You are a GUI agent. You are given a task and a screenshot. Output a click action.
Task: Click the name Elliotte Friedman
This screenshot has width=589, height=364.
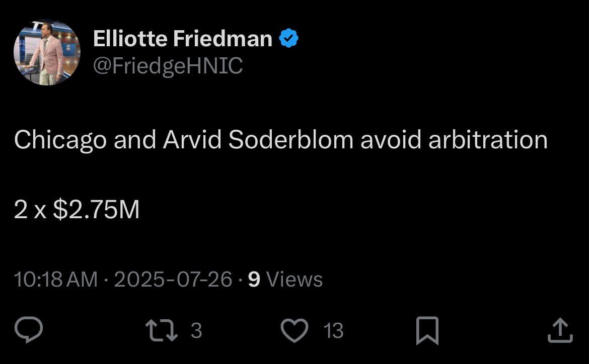(184, 38)
